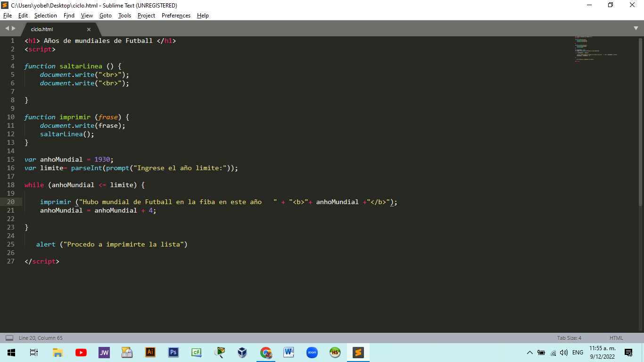
Task: Open Task View on taskbar
Action: pos(34,353)
